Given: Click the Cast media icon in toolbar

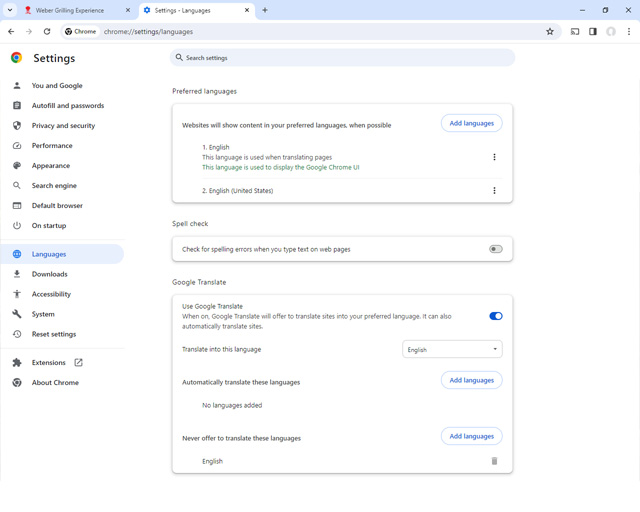Looking at the screenshot, I should (x=575, y=31).
